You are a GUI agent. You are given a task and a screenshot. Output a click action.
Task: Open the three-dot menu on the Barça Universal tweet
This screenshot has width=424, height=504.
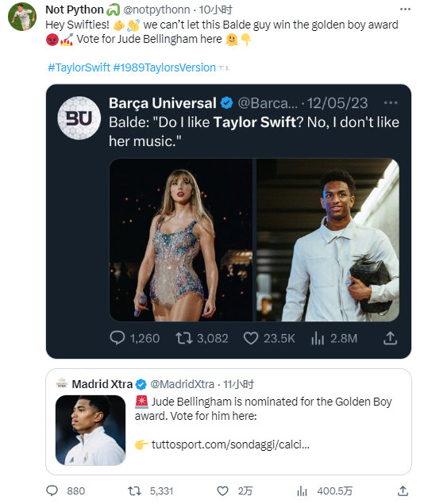(391, 103)
